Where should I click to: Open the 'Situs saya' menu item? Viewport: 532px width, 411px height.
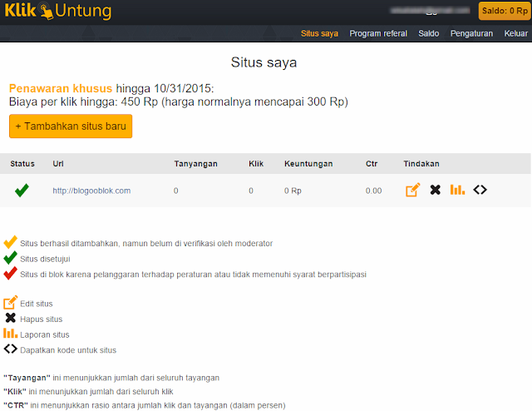[x=319, y=33]
